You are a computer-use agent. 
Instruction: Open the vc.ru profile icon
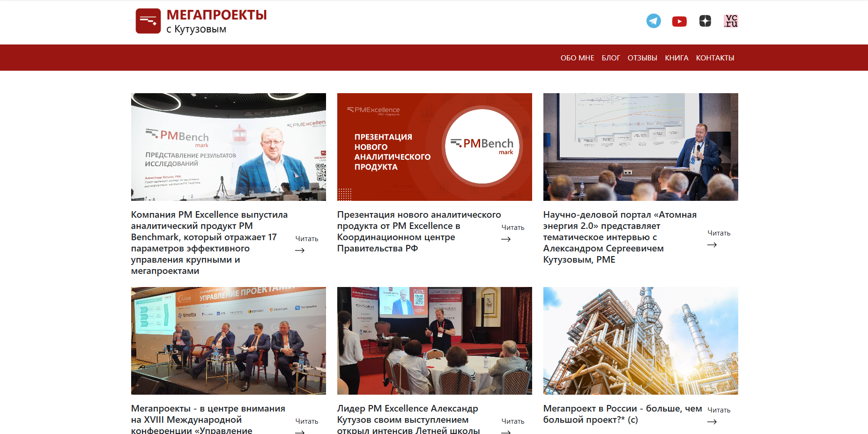pyautogui.click(x=731, y=21)
